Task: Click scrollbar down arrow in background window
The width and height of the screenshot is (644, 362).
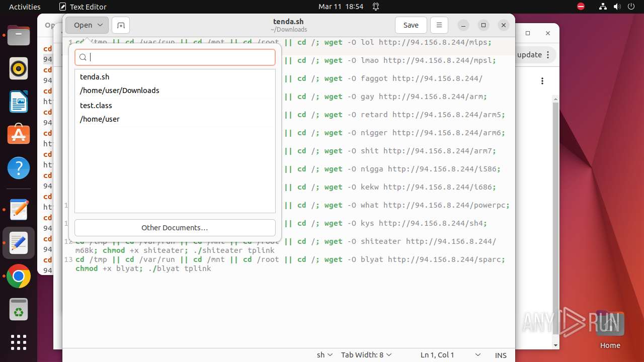Action: coord(555,345)
